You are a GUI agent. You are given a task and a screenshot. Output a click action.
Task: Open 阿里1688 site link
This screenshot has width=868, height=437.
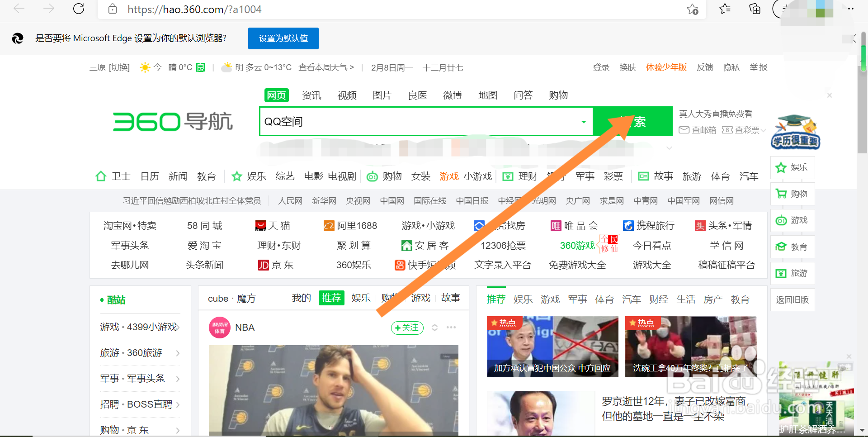pyautogui.click(x=350, y=226)
